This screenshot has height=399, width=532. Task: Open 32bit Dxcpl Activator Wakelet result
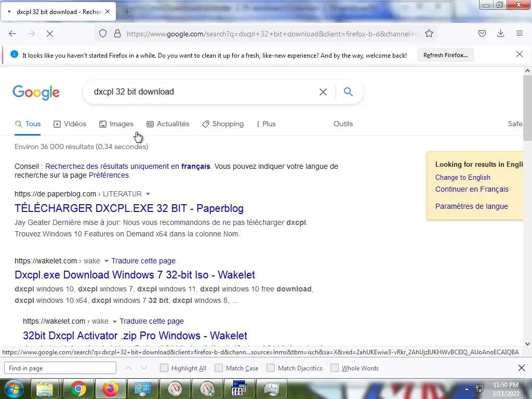(135, 336)
